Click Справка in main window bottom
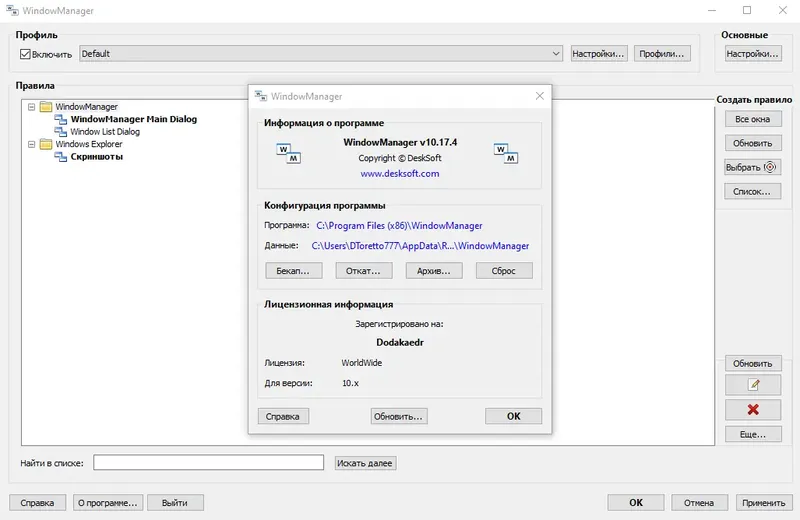Screen dimensions: 800x520 pyautogui.click(x=38, y=503)
